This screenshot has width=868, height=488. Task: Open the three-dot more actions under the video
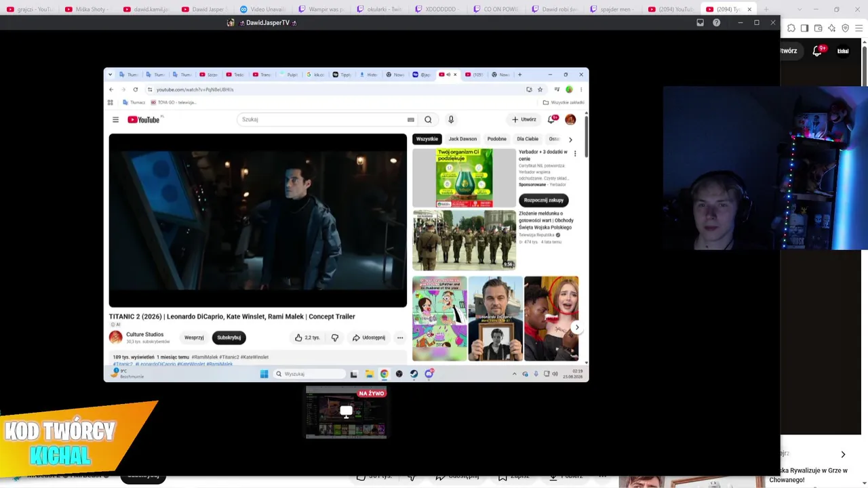(400, 338)
